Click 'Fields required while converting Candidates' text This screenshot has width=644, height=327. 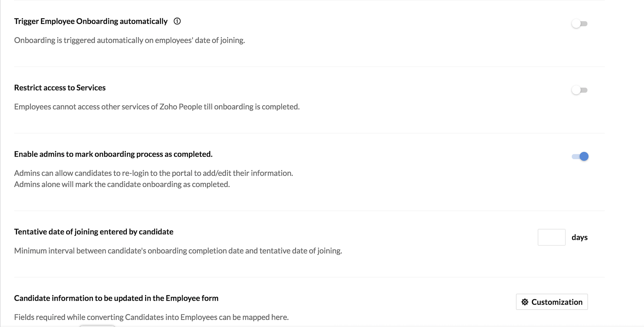(x=151, y=317)
